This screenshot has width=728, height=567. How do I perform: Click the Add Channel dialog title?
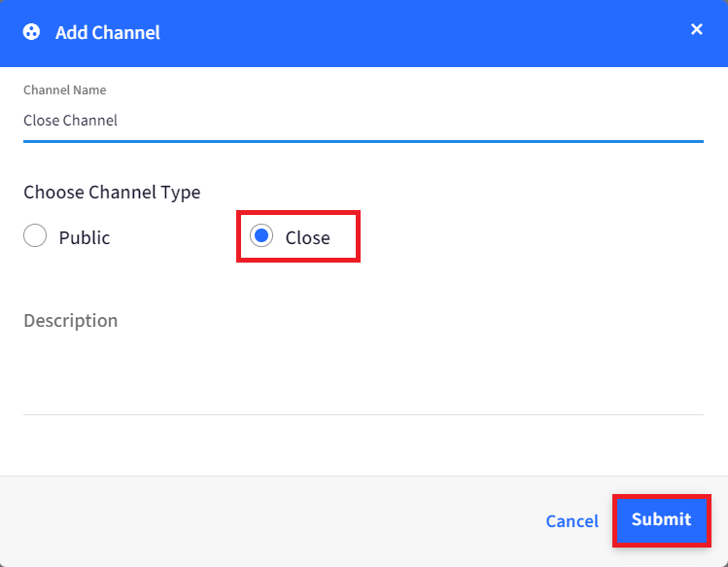point(108,32)
